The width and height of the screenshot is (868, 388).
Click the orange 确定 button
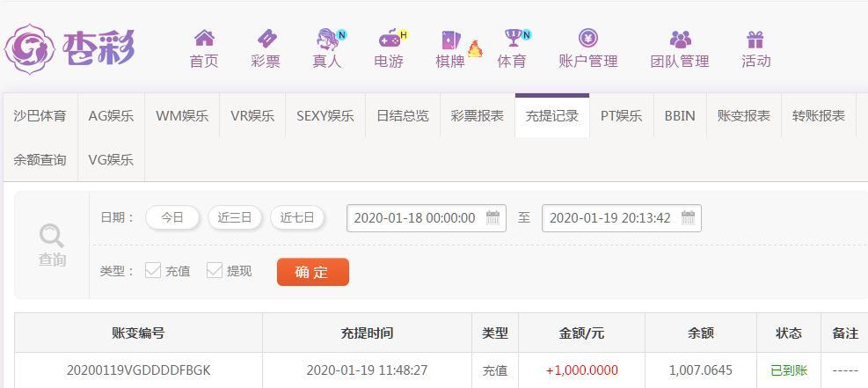[x=313, y=272]
